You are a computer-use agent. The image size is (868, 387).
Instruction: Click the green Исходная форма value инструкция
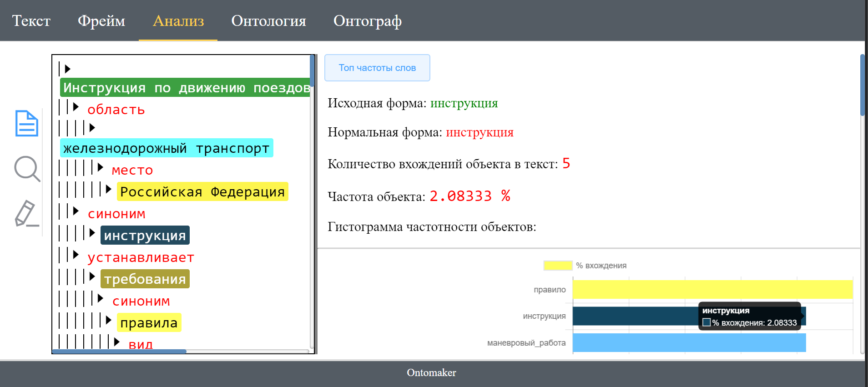tap(464, 103)
